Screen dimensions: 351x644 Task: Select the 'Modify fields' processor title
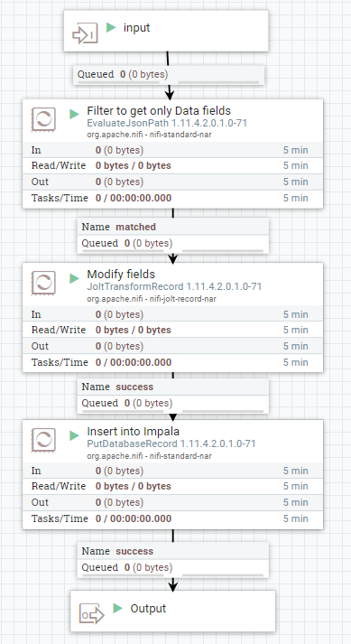point(121,275)
